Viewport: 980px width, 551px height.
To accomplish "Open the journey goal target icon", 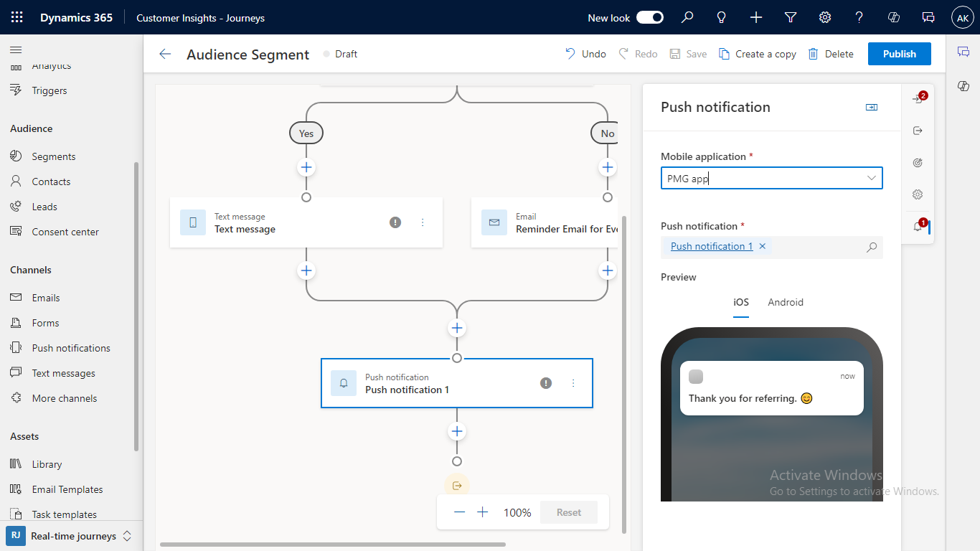I will point(917,162).
